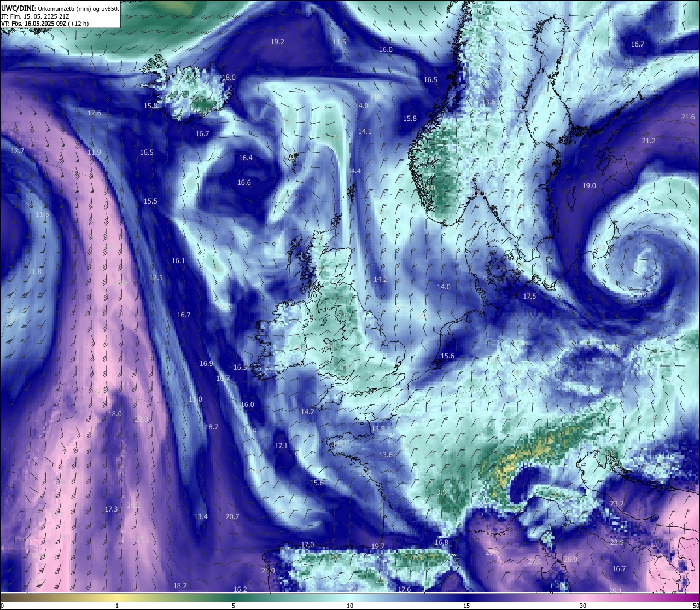Click the 14.1 value over the Norwegian Sea
The width and height of the screenshot is (700, 610).
[x=365, y=131]
